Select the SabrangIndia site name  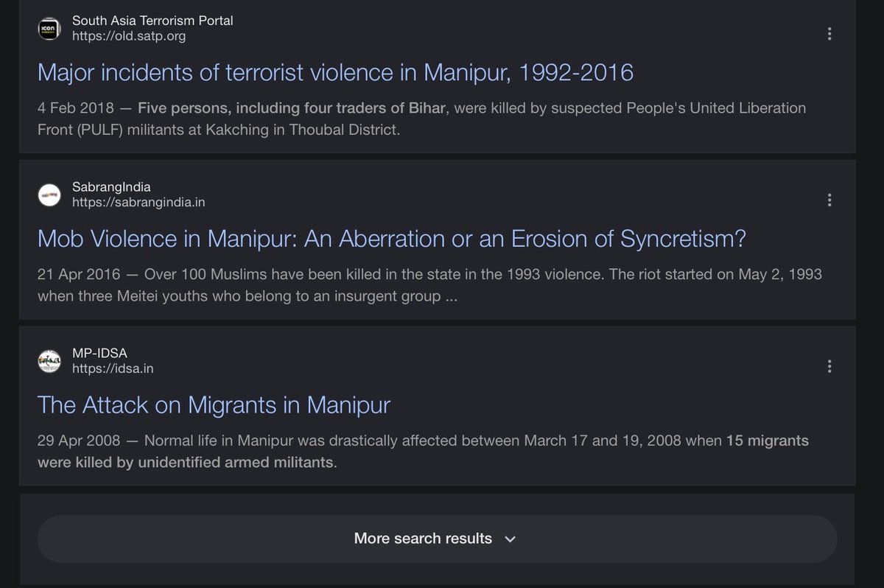click(111, 187)
